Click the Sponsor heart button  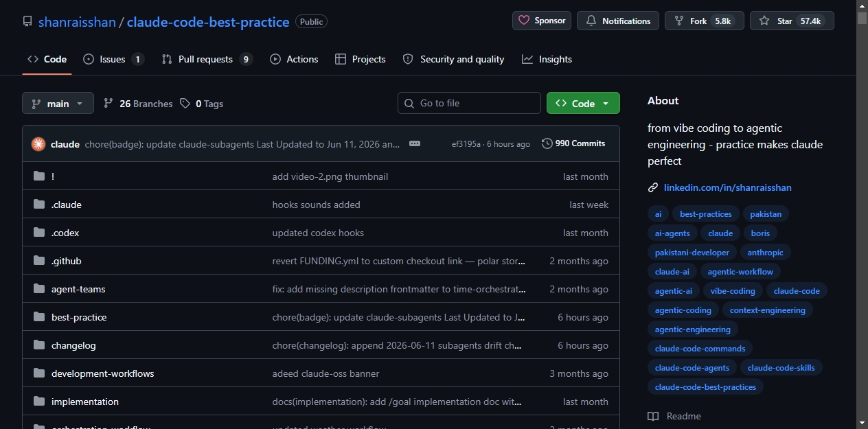pos(542,21)
